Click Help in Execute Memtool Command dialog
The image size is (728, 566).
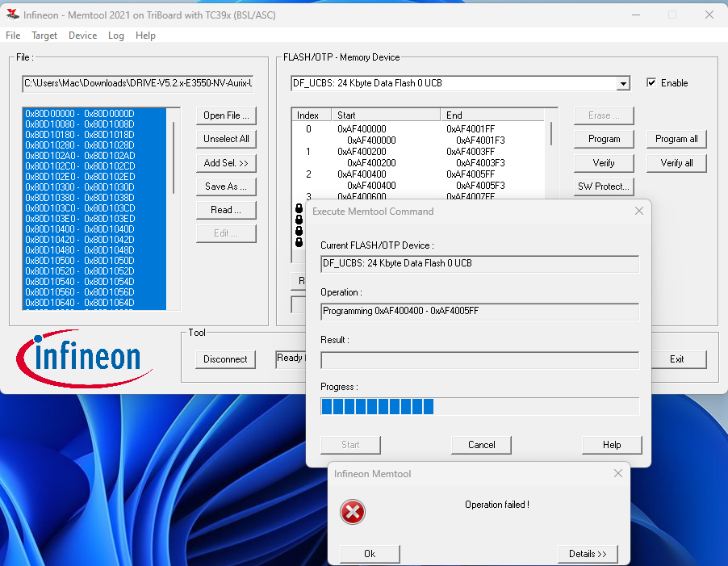coord(612,444)
